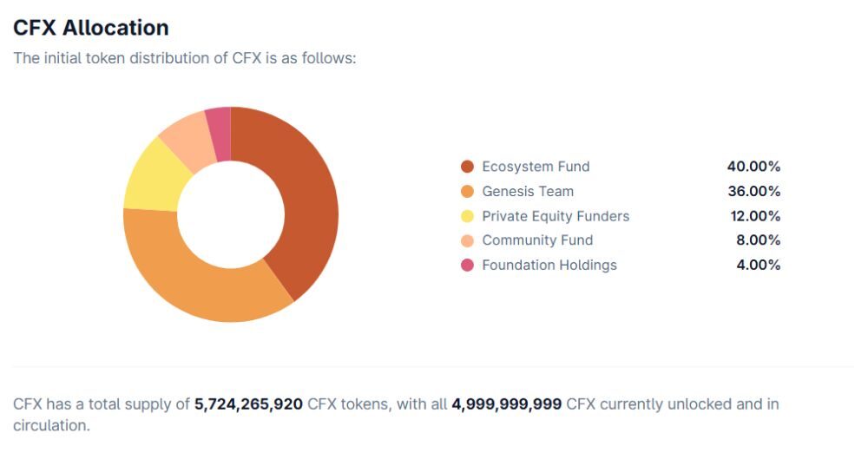Click the Ecosystem Fund legend label

point(536,167)
